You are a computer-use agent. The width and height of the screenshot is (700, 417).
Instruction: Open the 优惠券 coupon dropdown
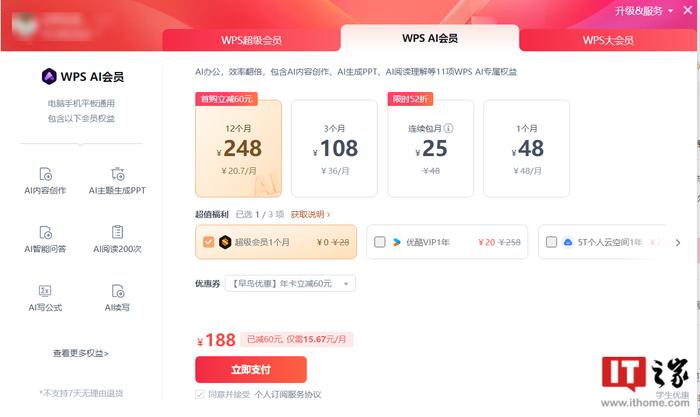tap(290, 284)
